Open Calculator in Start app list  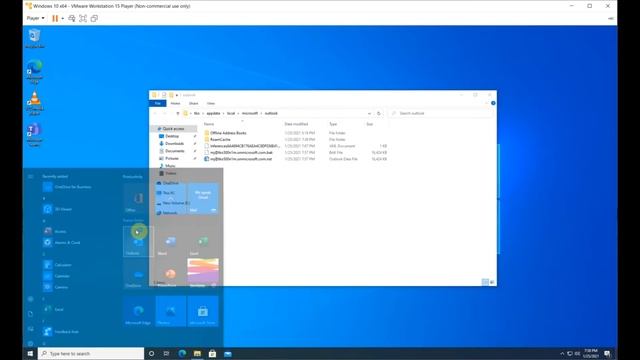[58, 265]
